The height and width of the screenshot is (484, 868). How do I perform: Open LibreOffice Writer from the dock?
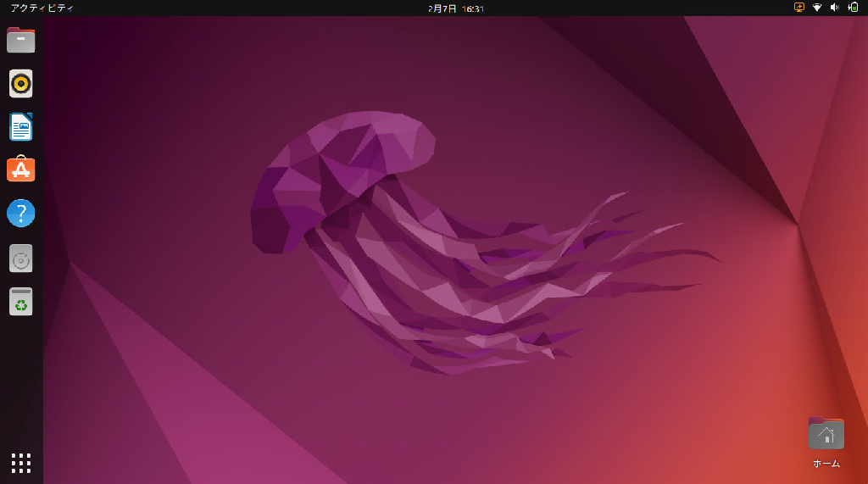21,127
